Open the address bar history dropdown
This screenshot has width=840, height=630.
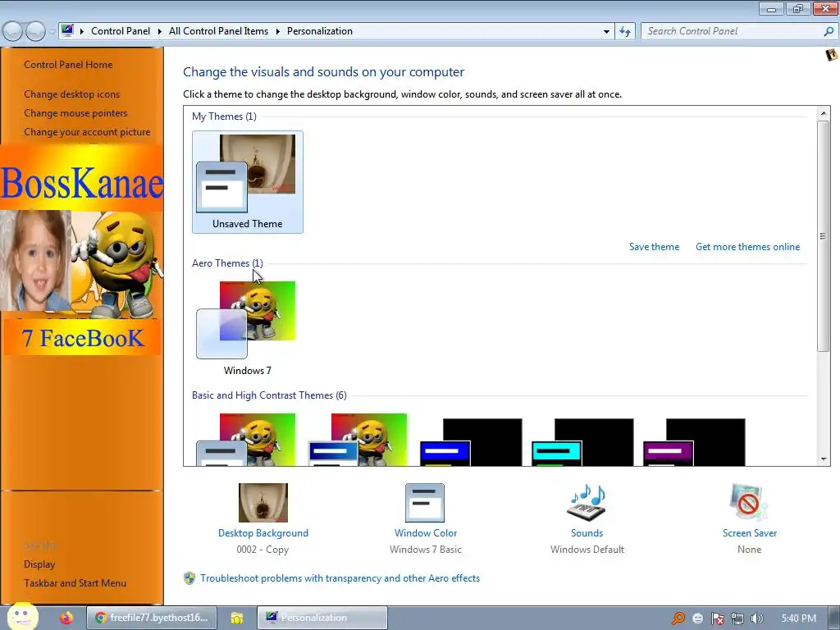pyautogui.click(x=606, y=32)
